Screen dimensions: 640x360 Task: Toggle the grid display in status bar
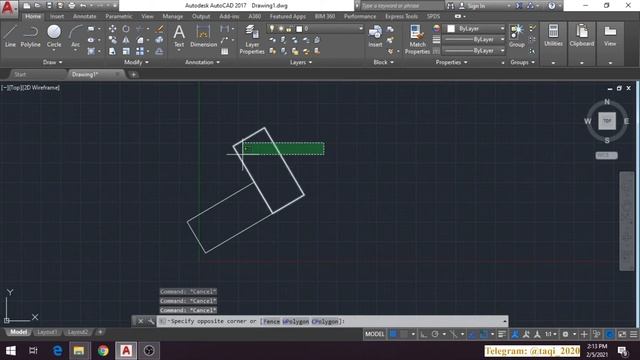point(393,334)
